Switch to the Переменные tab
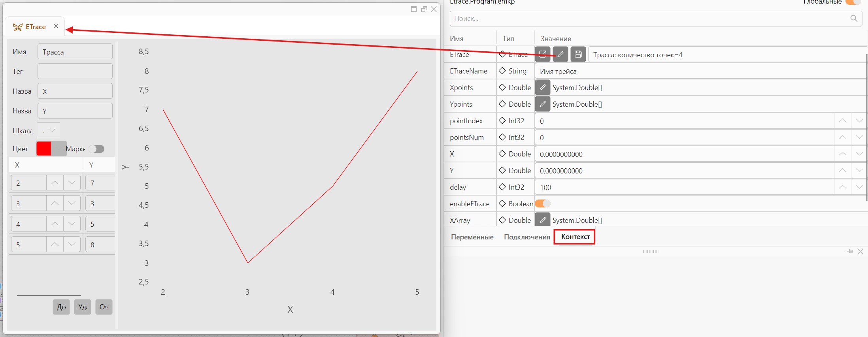The image size is (868, 337). (x=472, y=237)
